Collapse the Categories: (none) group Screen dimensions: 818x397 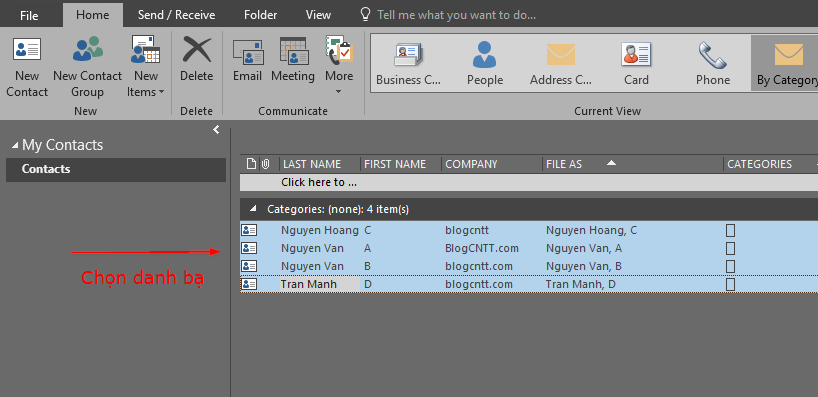(253, 209)
